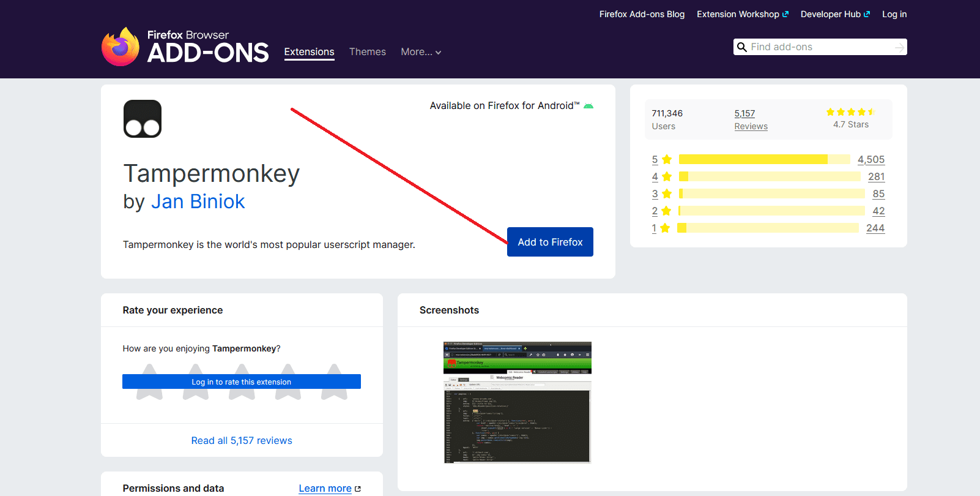Click star icon in 4-star row

[x=667, y=176]
